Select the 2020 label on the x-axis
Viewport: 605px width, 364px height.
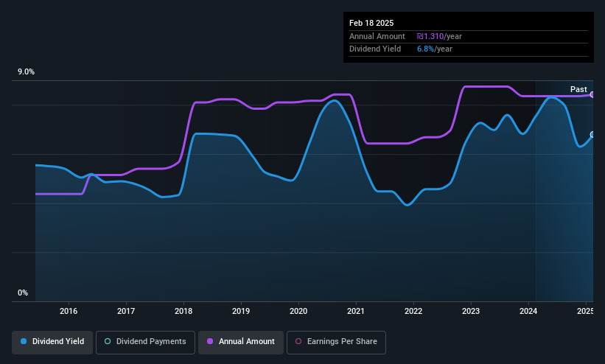298,311
